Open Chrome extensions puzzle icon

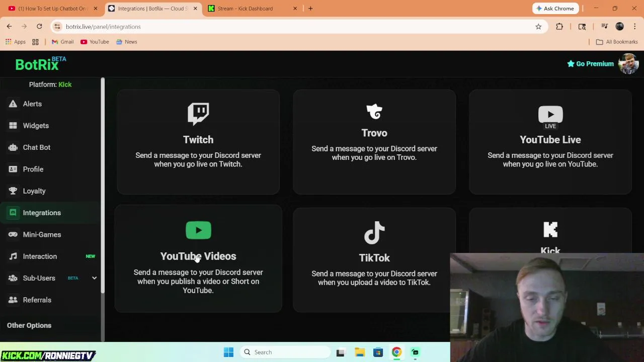tap(559, 27)
